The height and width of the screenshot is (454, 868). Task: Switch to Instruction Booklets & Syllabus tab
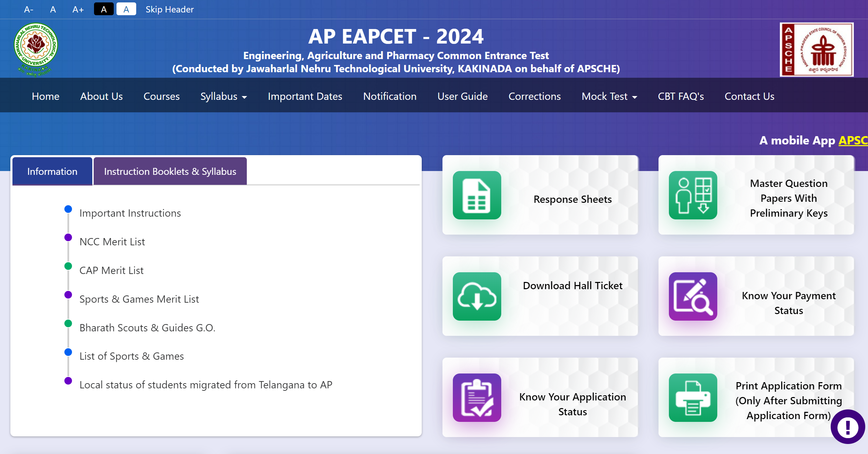[x=170, y=171]
